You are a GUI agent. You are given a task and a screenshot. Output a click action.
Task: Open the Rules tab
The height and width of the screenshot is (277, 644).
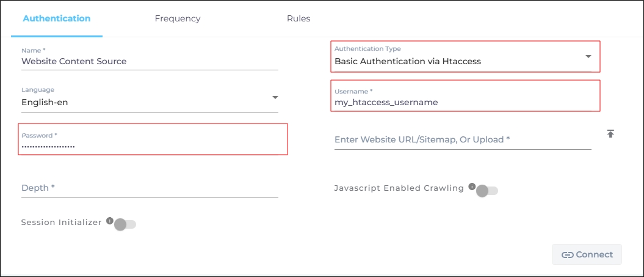pyautogui.click(x=298, y=18)
